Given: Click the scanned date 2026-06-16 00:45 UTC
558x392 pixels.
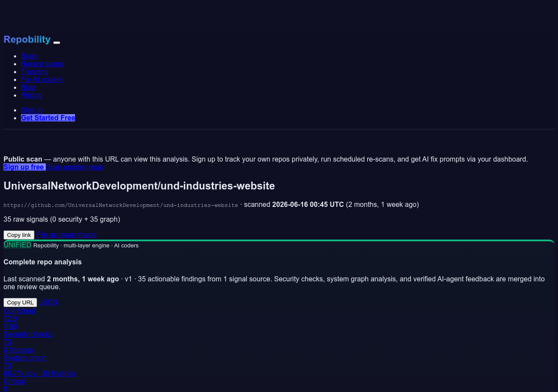Looking at the screenshot, I should (308, 204).
